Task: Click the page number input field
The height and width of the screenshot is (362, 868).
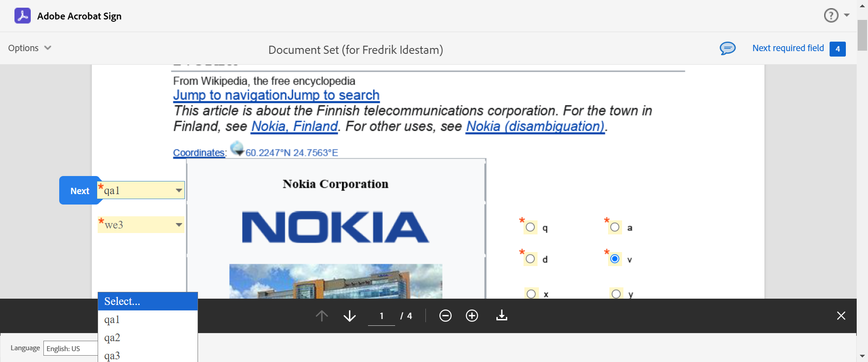Action: [382, 316]
